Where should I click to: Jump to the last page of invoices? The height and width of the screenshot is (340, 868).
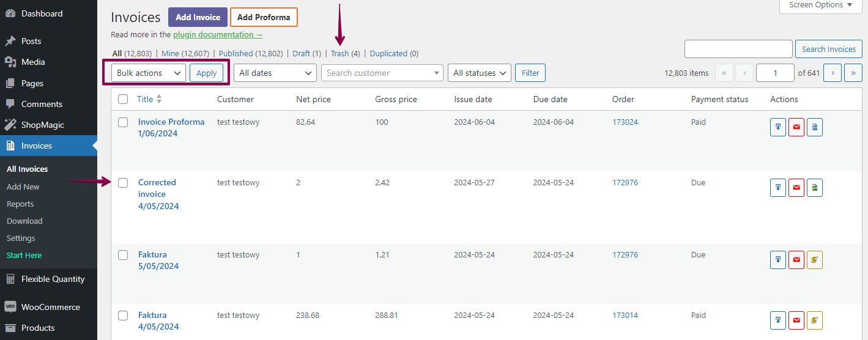pyautogui.click(x=853, y=73)
